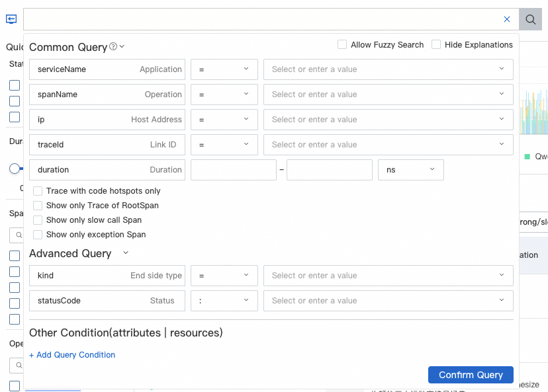Open the spanName operator dropdown

[224, 95]
